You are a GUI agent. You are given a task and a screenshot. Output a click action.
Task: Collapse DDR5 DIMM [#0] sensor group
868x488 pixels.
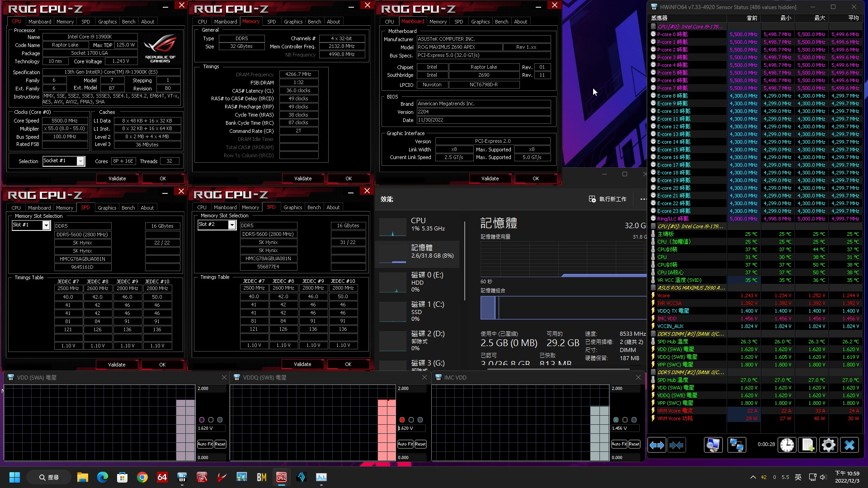click(653, 334)
